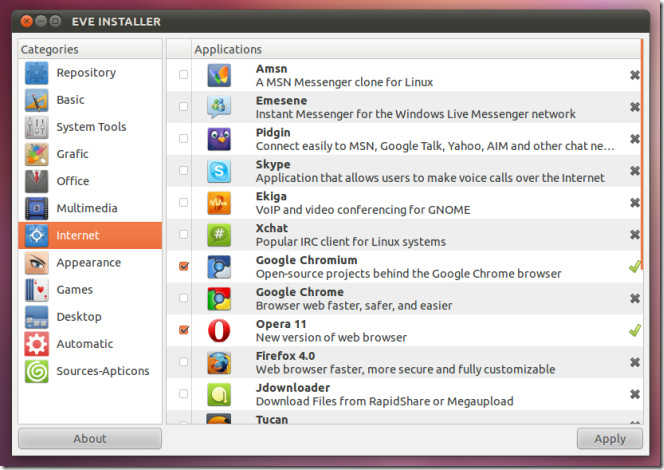The height and width of the screenshot is (470, 664).
Task: Click the Amsn butterfly application icon
Action: 219,75
